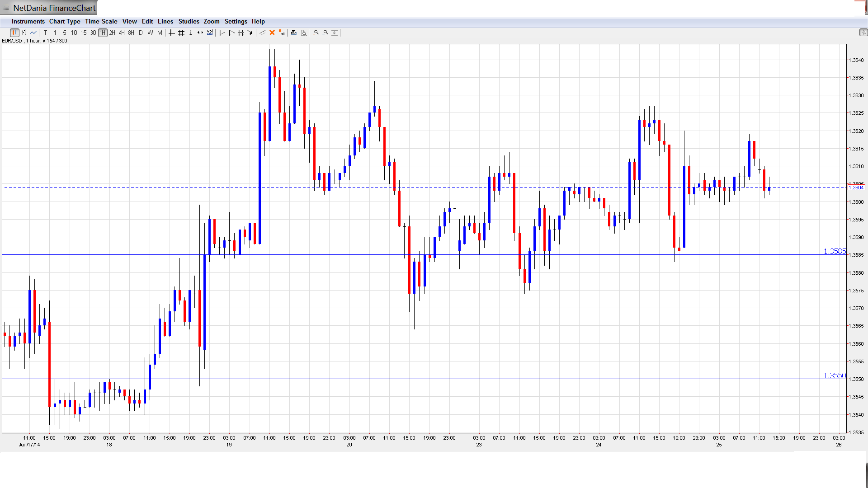Click the info 'i' icon
The height and width of the screenshot is (488, 868).
pos(191,33)
